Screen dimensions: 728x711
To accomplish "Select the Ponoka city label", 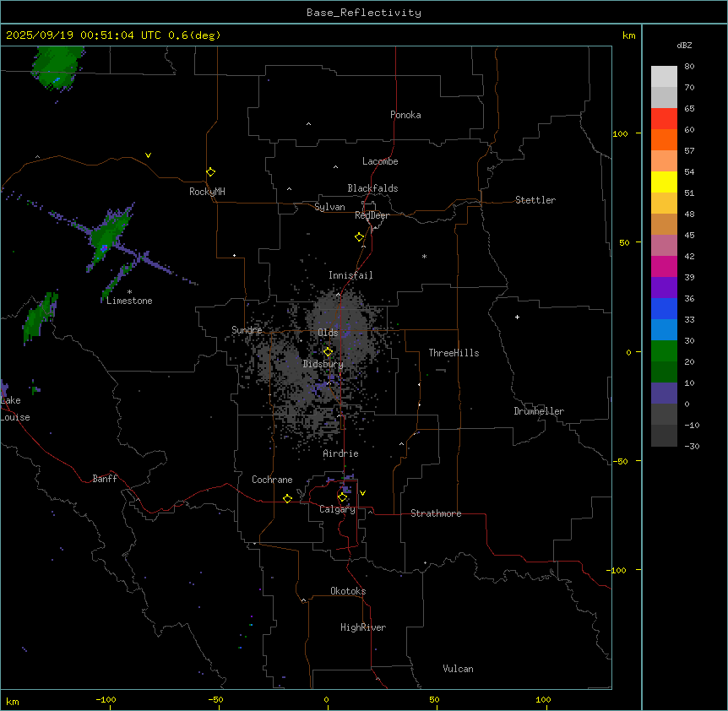I will coord(405,115).
